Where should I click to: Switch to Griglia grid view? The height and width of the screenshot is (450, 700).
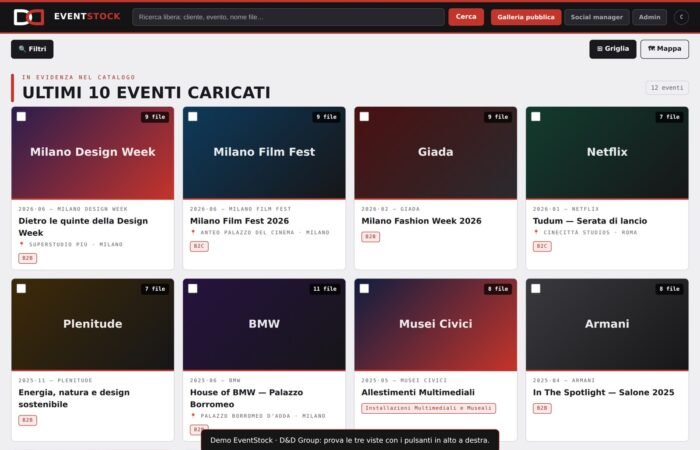(x=612, y=49)
